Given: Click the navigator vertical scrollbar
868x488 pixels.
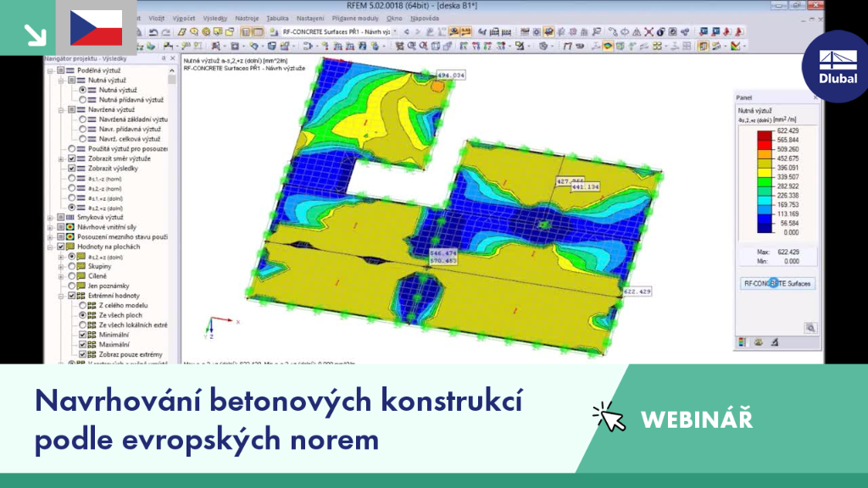Looking at the screenshot, I should coord(172,216).
